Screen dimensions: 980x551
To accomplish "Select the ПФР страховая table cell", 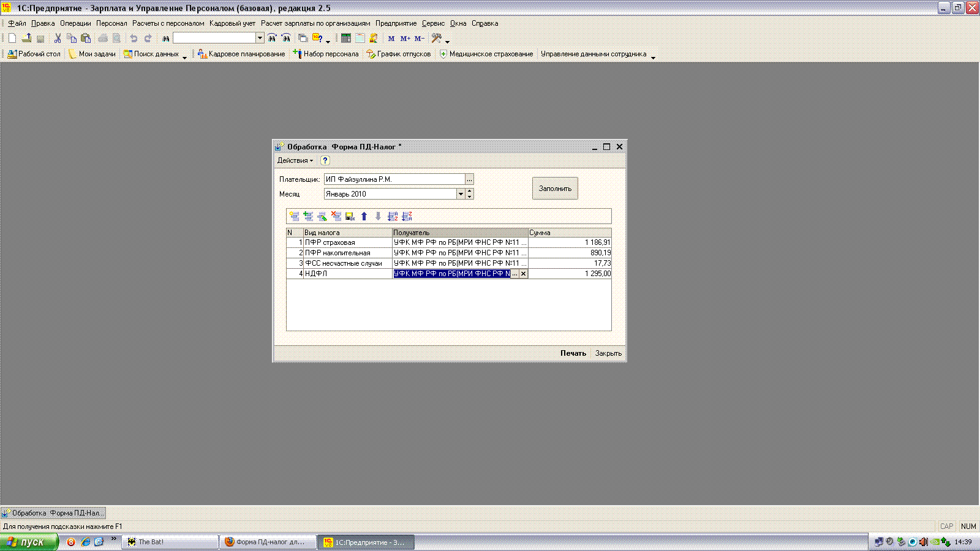I will [x=347, y=242].
